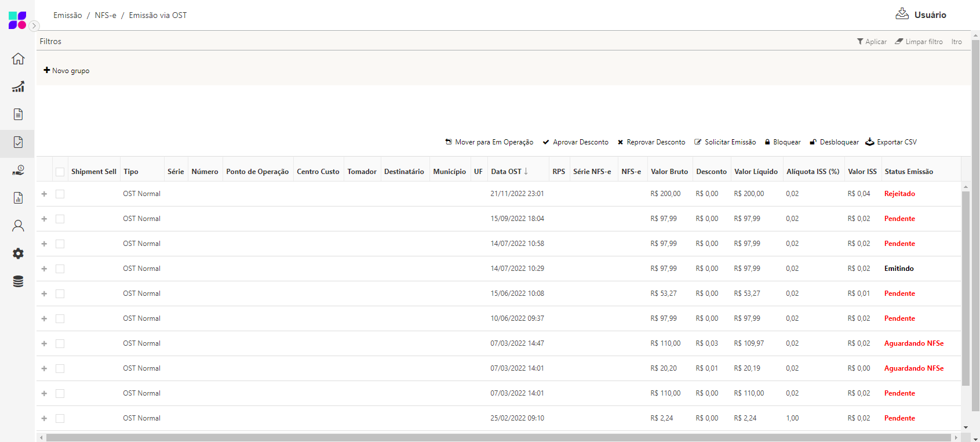Viewport: 980px width, 442px height.
Task: Expand the 21/11/2022 23:01 row details
Action: pos(44,194)
